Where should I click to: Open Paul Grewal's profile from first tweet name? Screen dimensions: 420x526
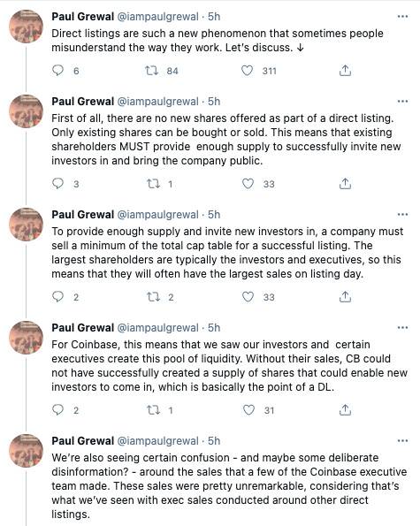pyautogui.click(x=82, y=17)
